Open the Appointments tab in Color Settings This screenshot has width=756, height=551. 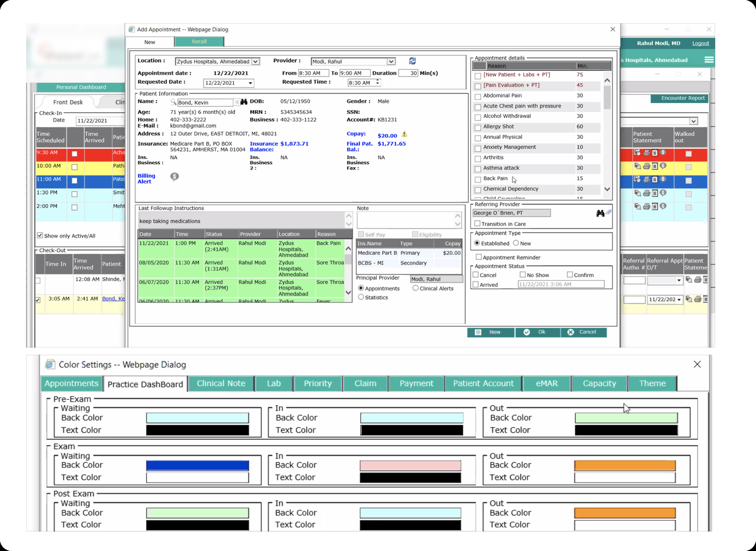[71, 383]
